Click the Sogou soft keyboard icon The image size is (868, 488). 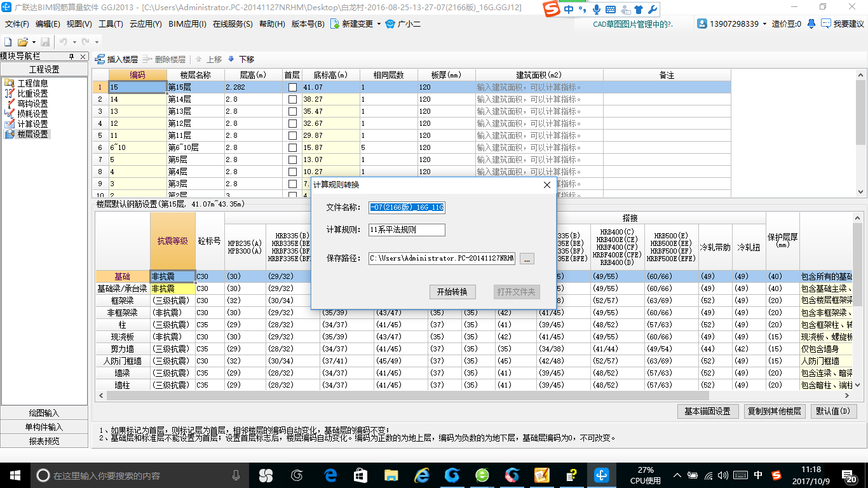611,10
